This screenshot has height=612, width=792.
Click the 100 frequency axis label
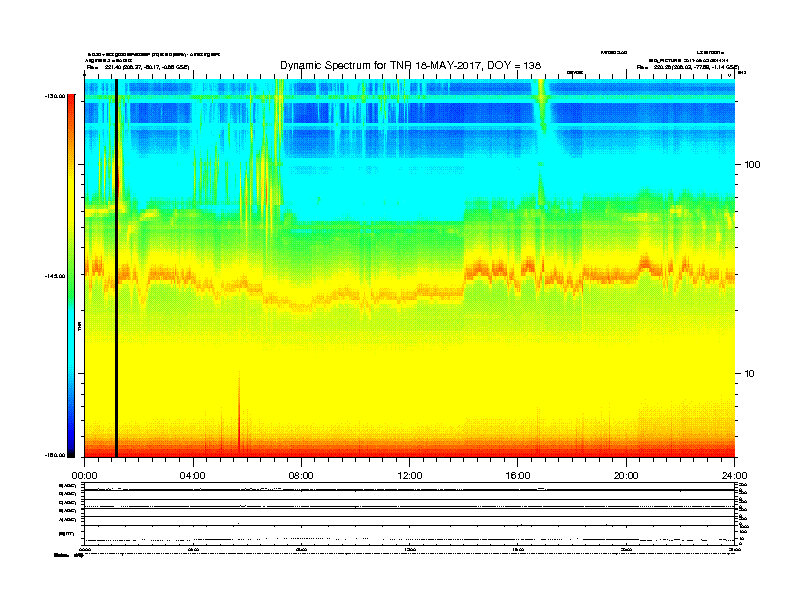point(752,165)
